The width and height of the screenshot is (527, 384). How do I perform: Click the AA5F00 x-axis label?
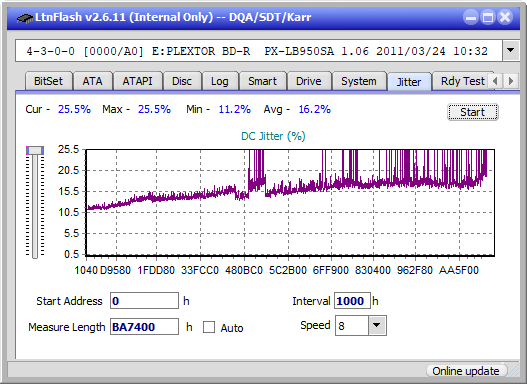pyautogui.click(x=458, y=270)
